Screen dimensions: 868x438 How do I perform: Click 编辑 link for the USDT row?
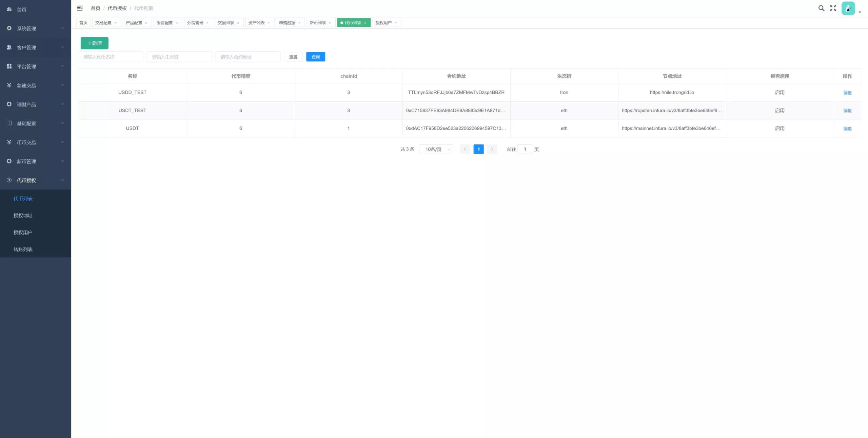pos(847,128)
